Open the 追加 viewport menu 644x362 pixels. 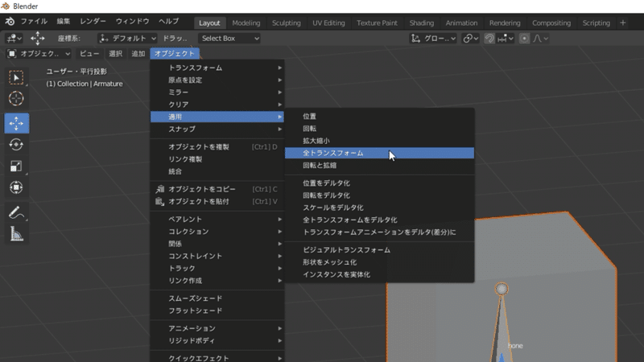point(138,54)
